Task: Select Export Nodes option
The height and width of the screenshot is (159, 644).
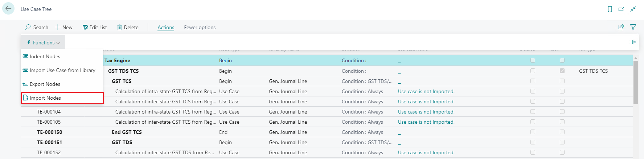Action: click(45, 84)
